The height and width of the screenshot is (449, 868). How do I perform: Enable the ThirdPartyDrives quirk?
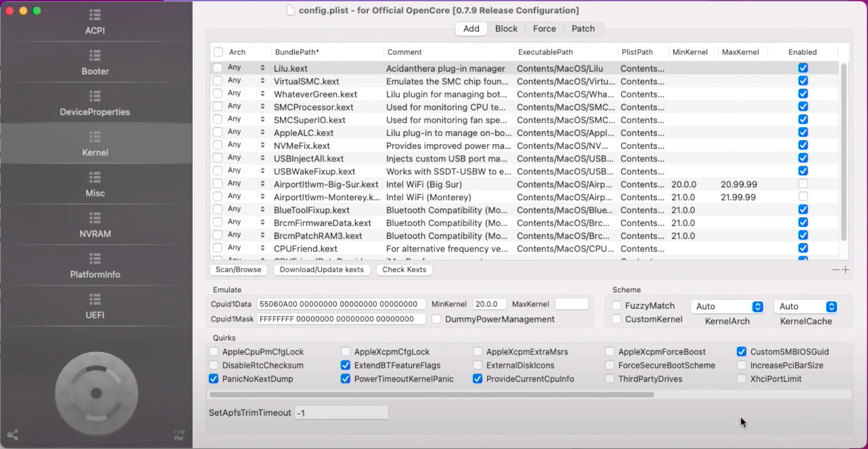(x=610, y=379)
